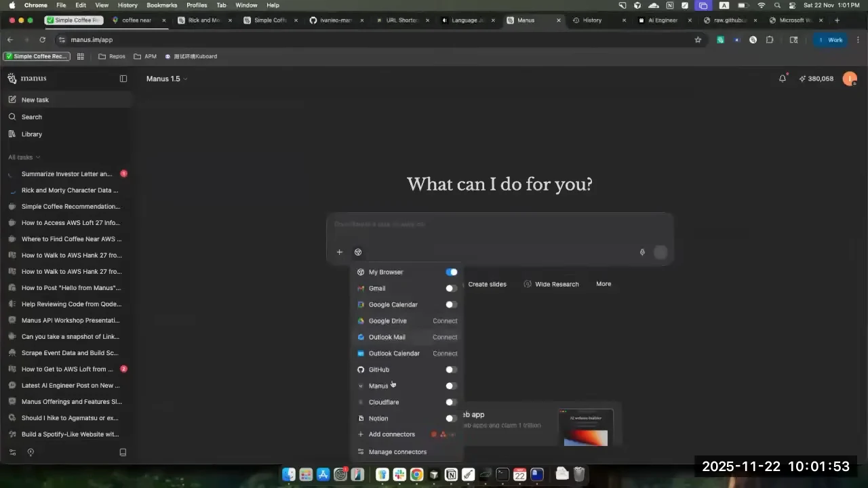The image size is (868, 488).
Task: Open Chrome apps grid in bookmarks bar
Action: [x=81, y=56]
